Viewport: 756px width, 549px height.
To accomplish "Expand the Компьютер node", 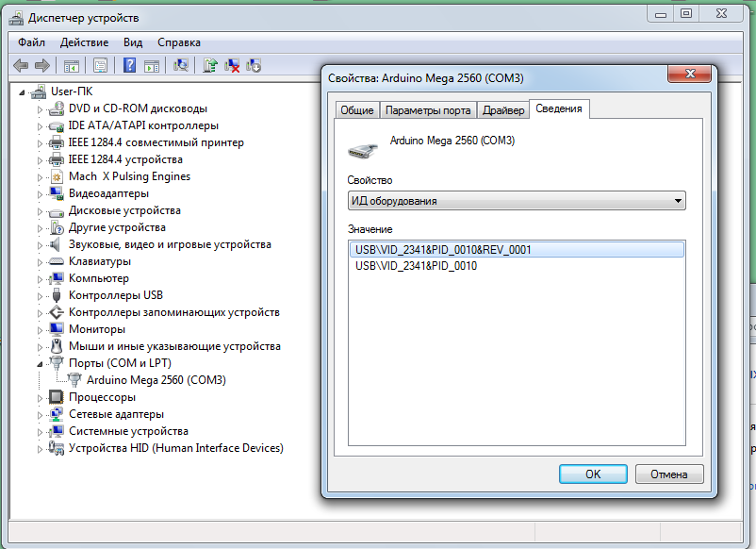I will pos(40,279).
